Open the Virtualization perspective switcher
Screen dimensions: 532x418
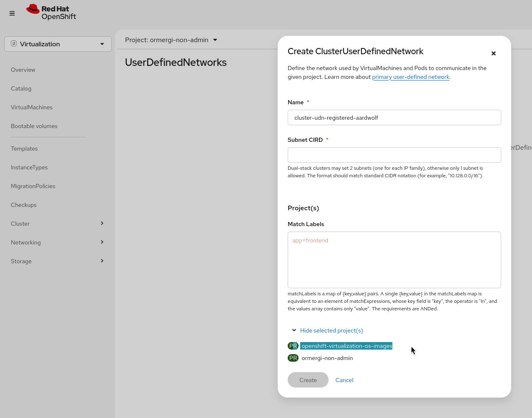click(x=58, y=44)
